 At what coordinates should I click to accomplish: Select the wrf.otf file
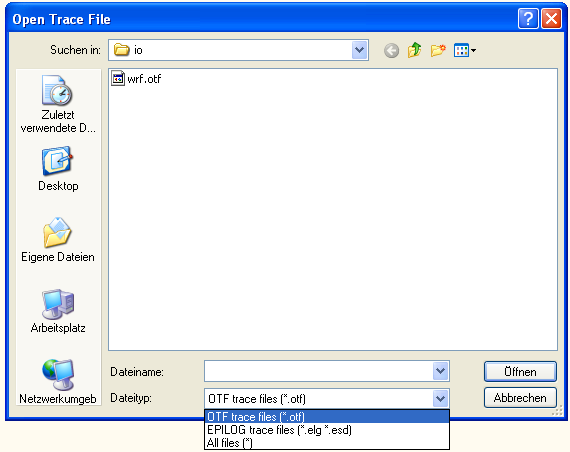136,79
